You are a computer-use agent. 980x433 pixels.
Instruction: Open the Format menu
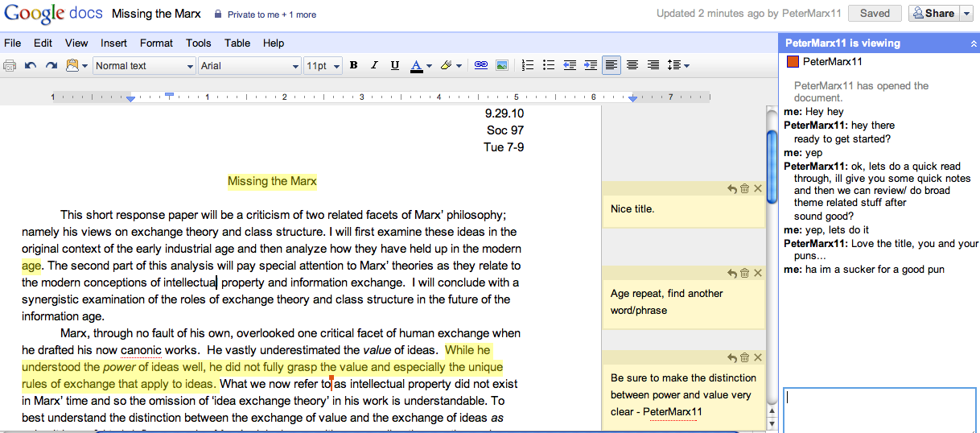[x=156, y=43]
